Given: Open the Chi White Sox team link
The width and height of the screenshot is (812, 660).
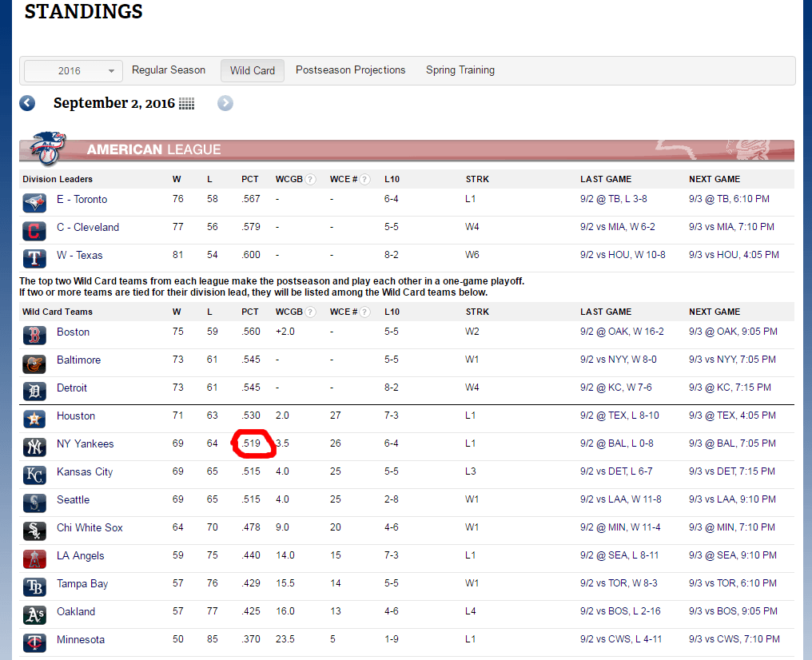Looking at the screenshot, I should tap(90, 527).
